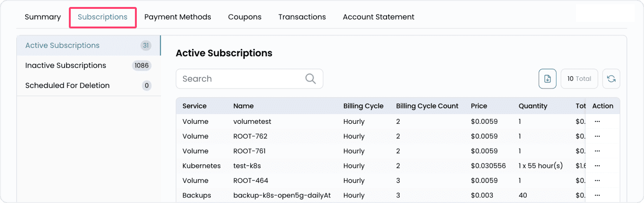Open action menu for test-k8s row
Screen dimensions: 644x203
[597, 166]
